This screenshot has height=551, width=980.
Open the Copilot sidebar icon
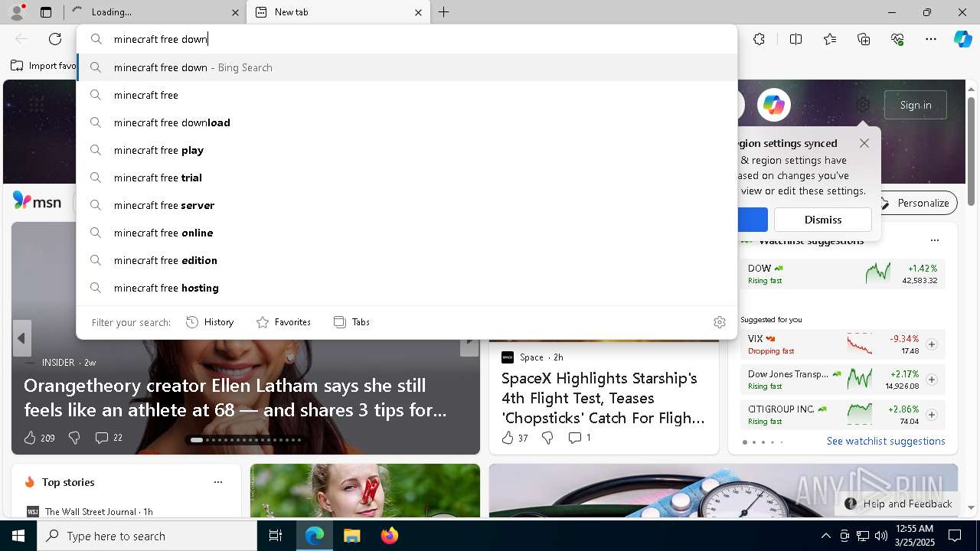962,39
